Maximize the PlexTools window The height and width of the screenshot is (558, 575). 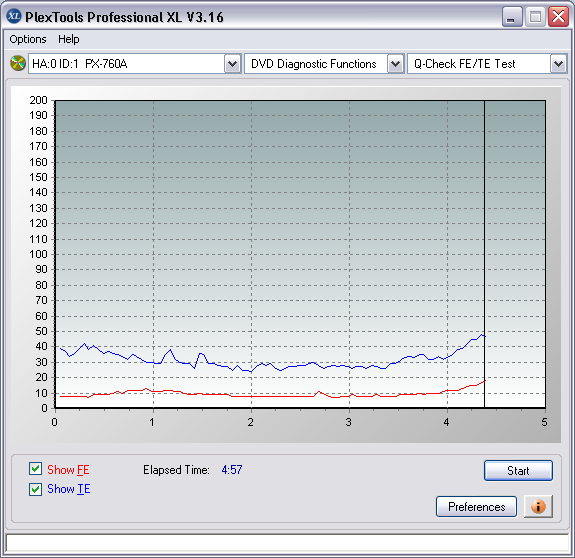click(535, 17)
